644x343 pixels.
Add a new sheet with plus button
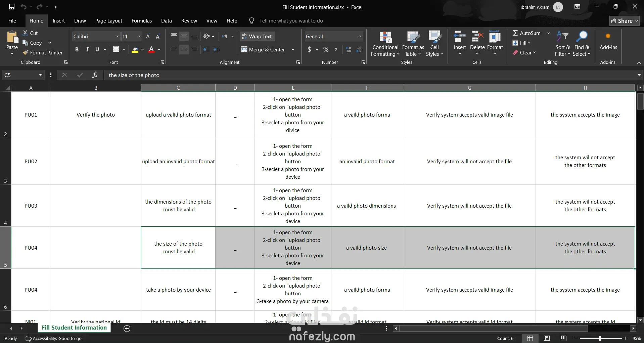click(x=127, y=329)
